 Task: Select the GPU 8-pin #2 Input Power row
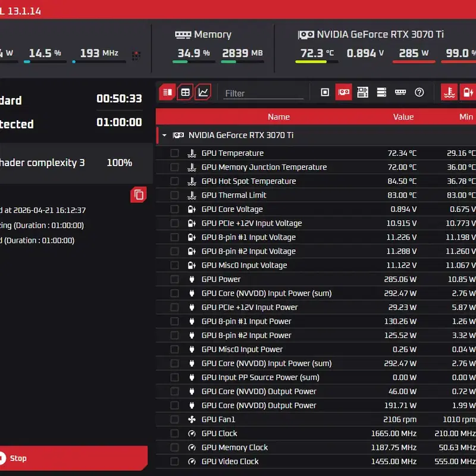point(316,336)
